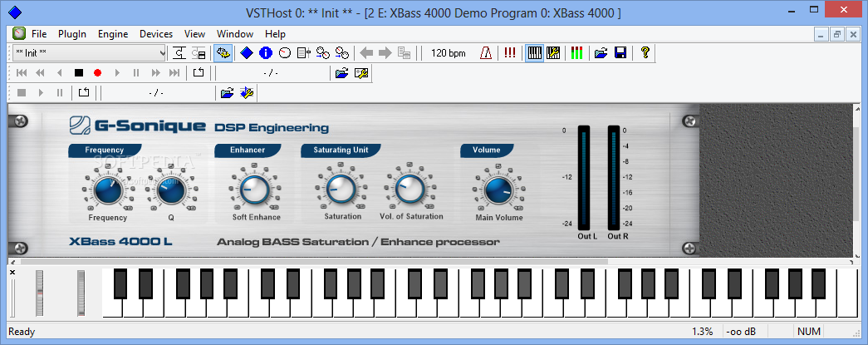Viewport: 868px width, 345px height.
Task: Open the Help menu
Action: tap(275, 34)
